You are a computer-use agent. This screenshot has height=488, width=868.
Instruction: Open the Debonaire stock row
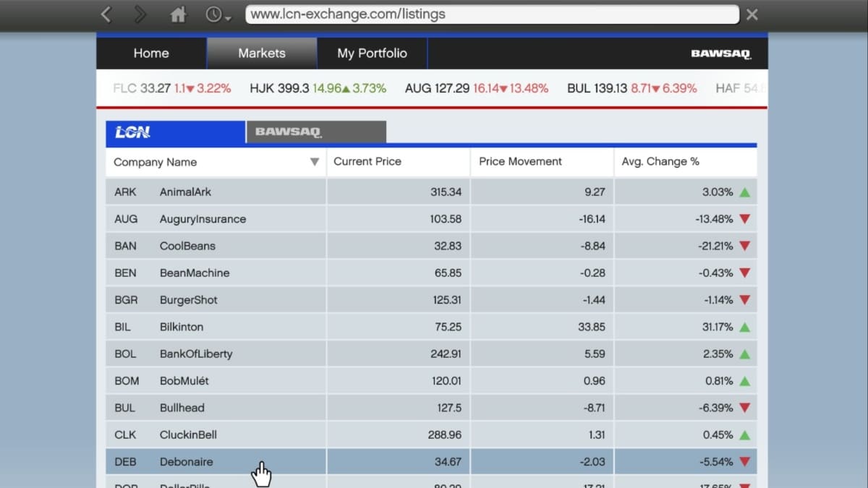(x=186, y=462)
